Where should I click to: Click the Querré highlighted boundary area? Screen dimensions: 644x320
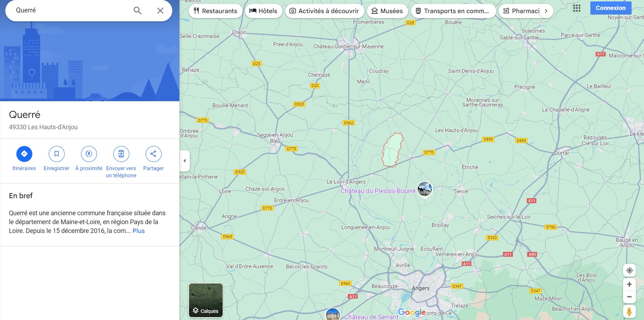pyautogui.click(x=393, y=150)
